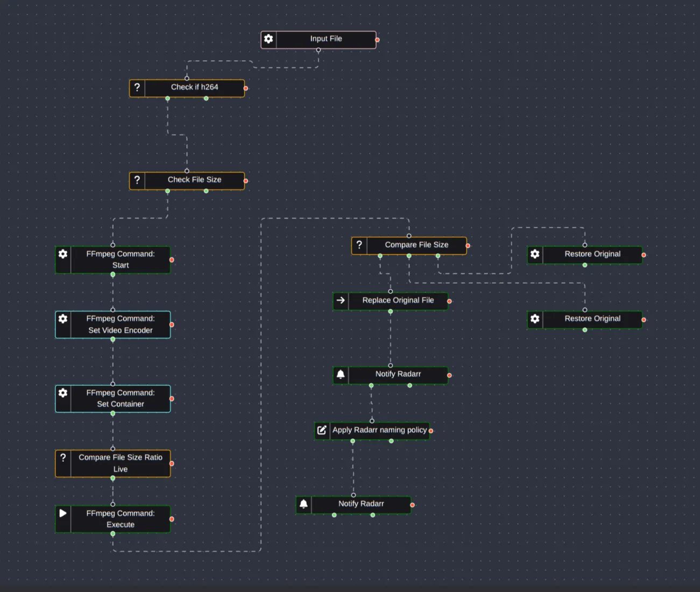Viewport: 700px width, 592px height.
Task: Select the "FFmpeg Command: Set Container" label
Action: (x=121, y=398)
